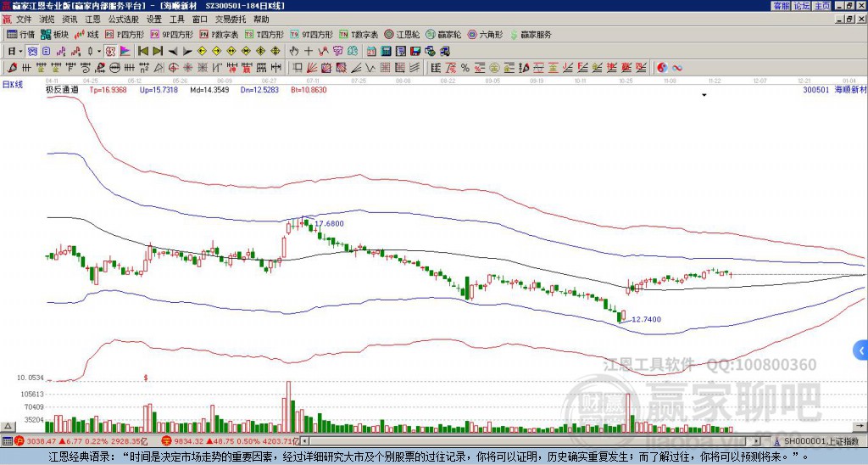The height and width of the screenshot is (465, 868).
Task: Open the 9P四方形 tool
Action: pos(171,34)
